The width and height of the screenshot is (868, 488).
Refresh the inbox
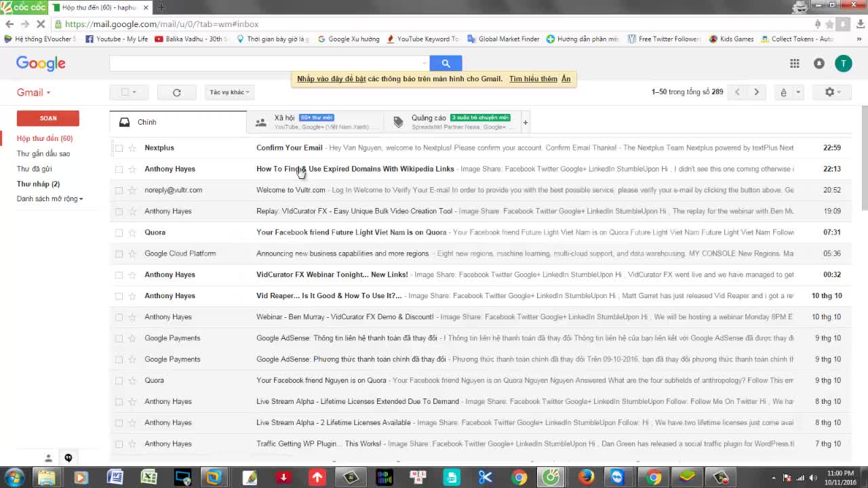click(176, 92)
